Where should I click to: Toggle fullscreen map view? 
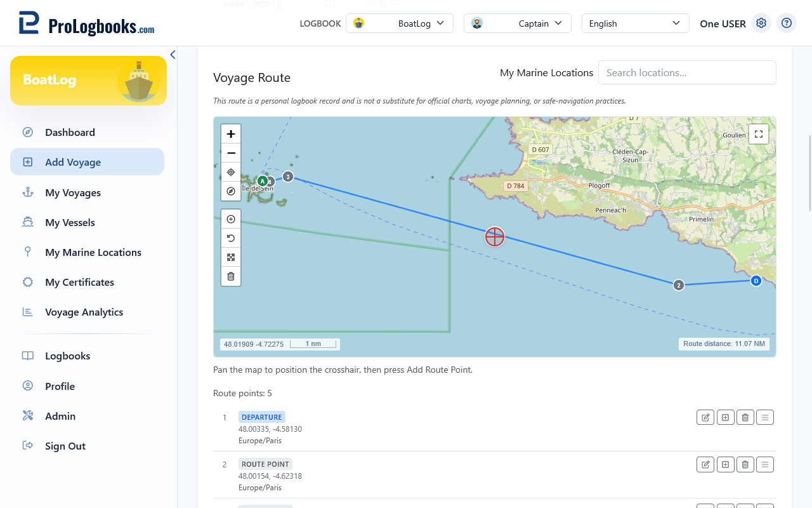pos(759,134)
